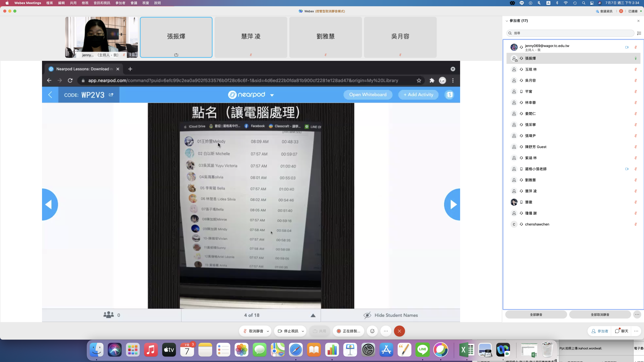Viewport: 644px width, 362px height.
Task: Open the 音訊和視訊 menu
Action: click(102, 3)
